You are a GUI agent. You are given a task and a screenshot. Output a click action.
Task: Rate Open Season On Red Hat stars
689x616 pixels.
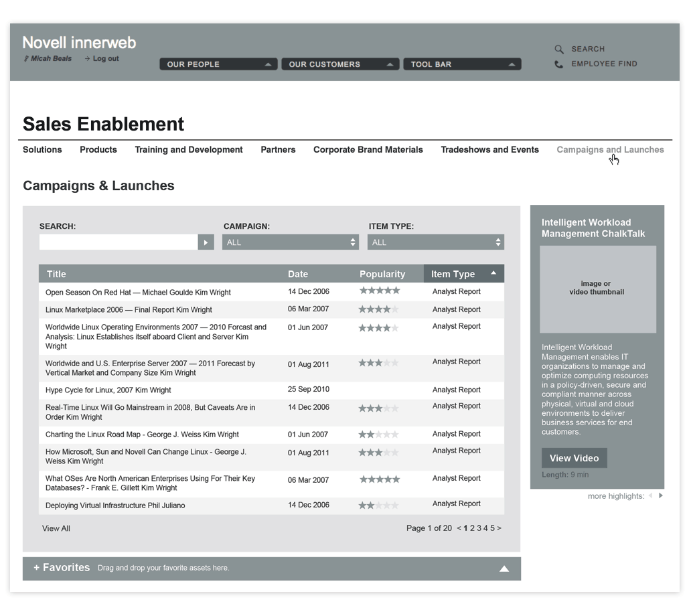(380, 291)
